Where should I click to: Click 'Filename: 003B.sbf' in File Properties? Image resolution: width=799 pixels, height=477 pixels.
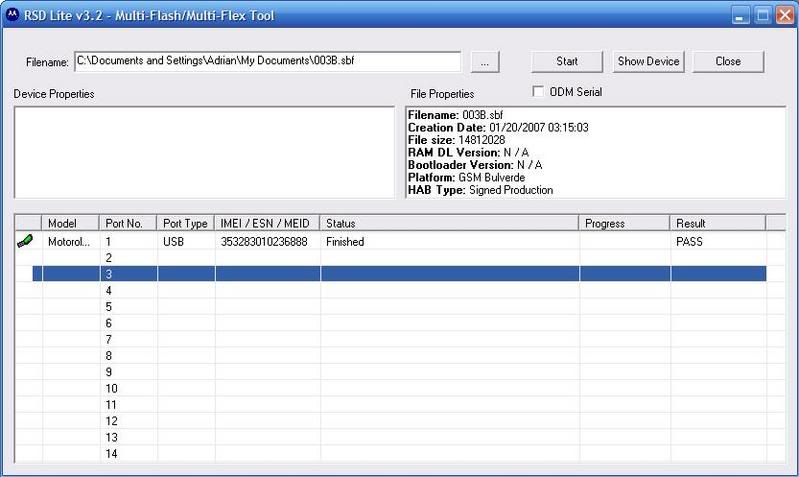point(456,115)
